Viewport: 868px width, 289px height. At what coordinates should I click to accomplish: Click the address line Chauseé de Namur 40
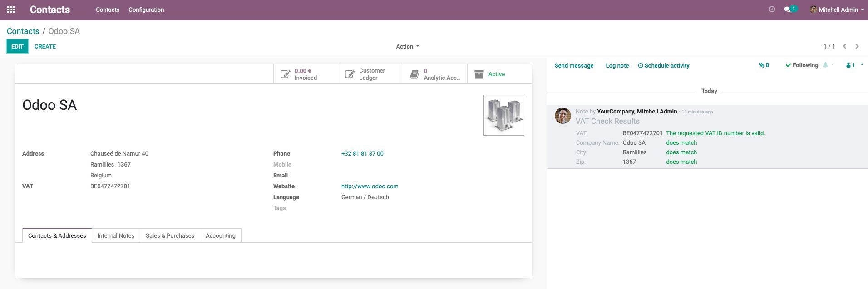pos(119,154)
